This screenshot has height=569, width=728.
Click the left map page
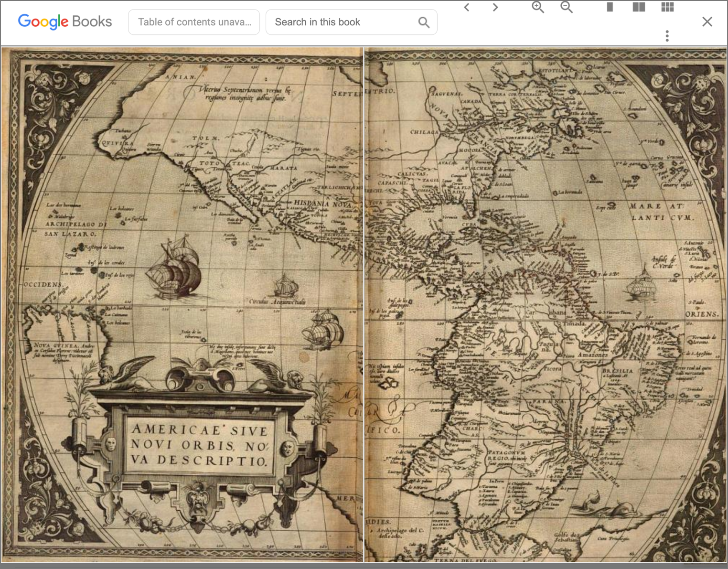(182, 304)
